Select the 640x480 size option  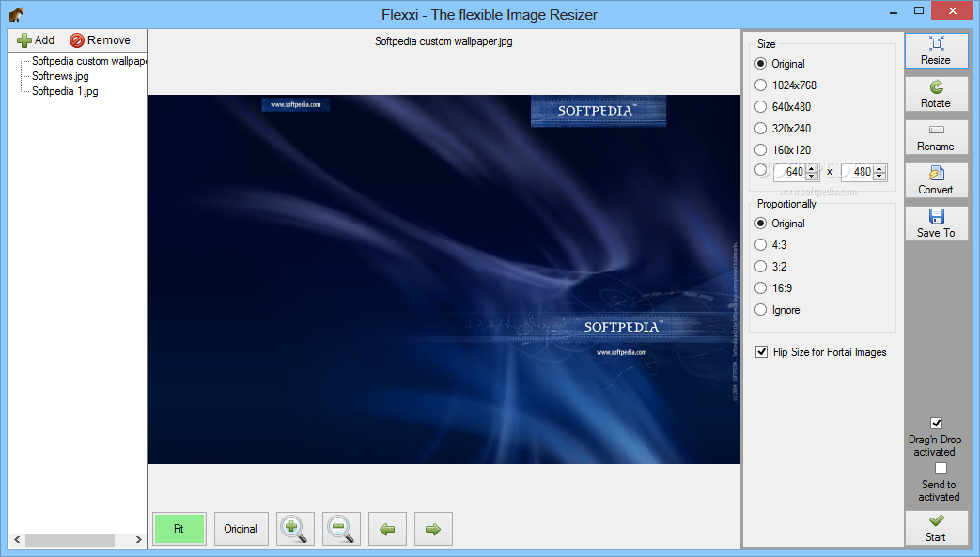coord(761,107)
